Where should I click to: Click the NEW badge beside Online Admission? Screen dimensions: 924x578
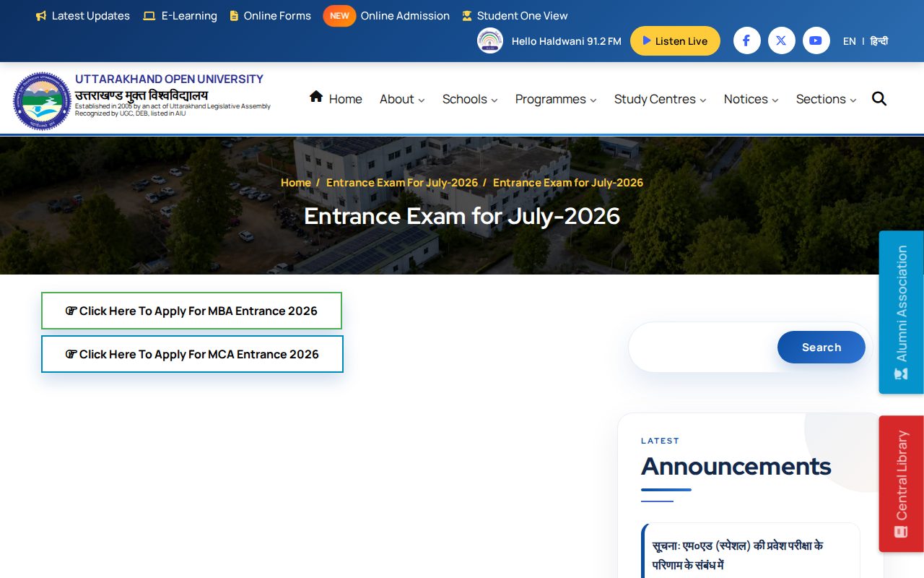tap(339, 16)
